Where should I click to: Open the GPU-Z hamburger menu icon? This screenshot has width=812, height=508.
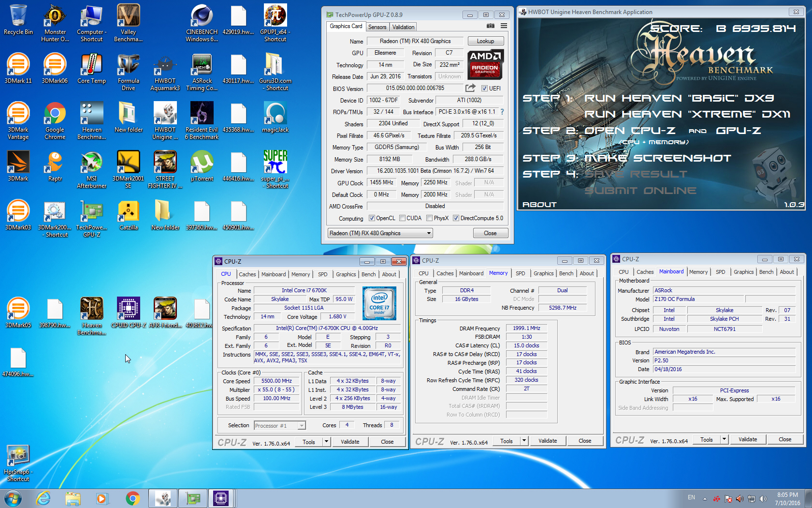(x=504, y=26)
